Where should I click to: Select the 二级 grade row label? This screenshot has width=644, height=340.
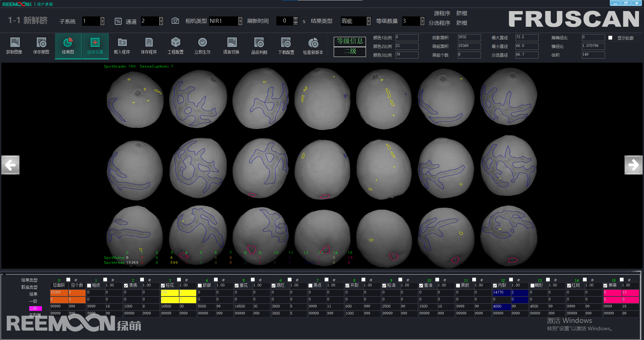(36, 308)
